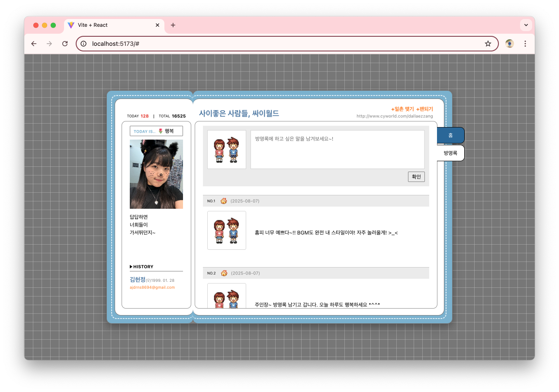Click the avatar image in entry NO.1

click(x=227, y=230)
